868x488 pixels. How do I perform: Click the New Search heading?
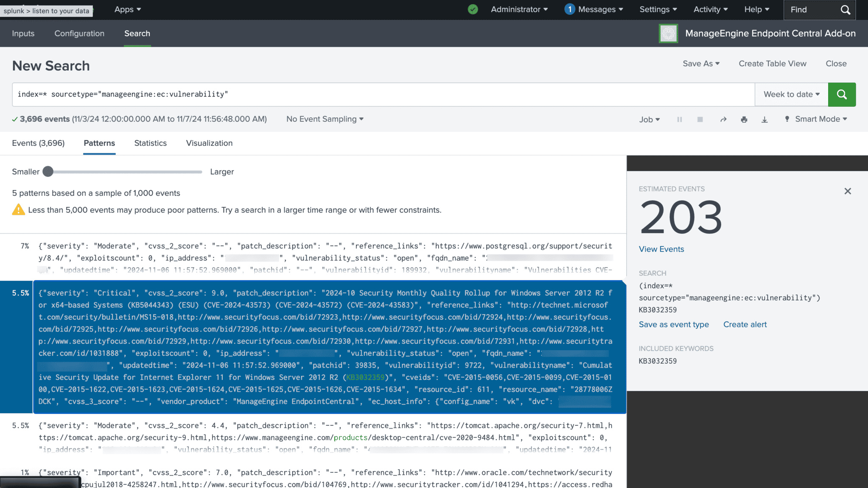click(x=51, y=66)
